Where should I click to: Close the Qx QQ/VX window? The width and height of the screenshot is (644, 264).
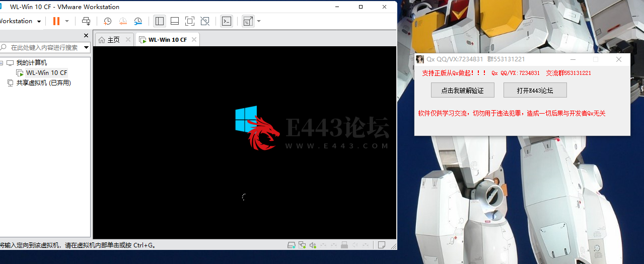click(619, 59)
